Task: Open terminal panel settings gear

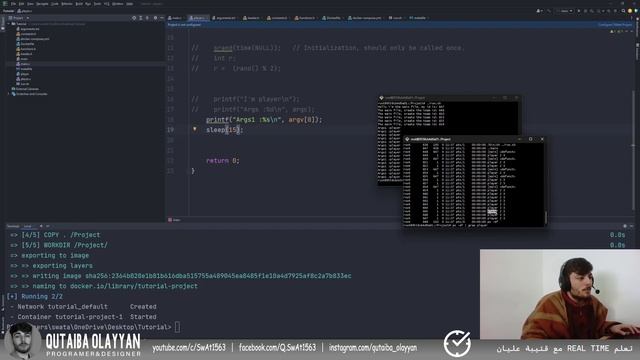Action: click(625, 226)
